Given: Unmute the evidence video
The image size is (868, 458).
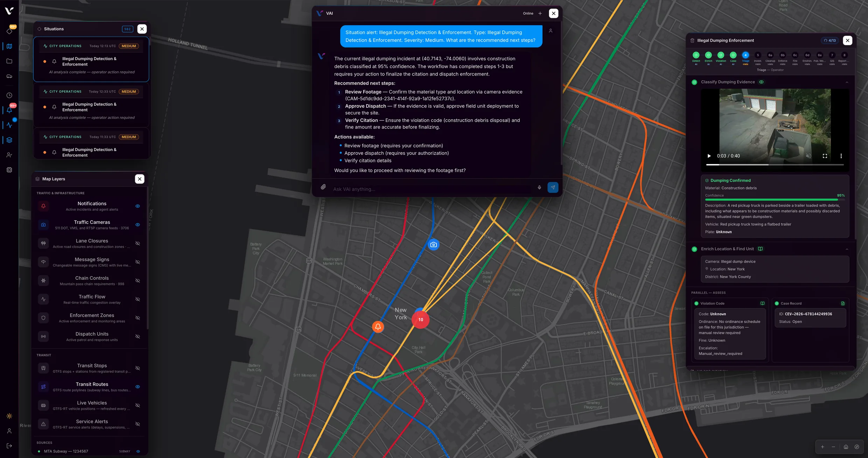Looking at the screenshot, I should point(808,156).
